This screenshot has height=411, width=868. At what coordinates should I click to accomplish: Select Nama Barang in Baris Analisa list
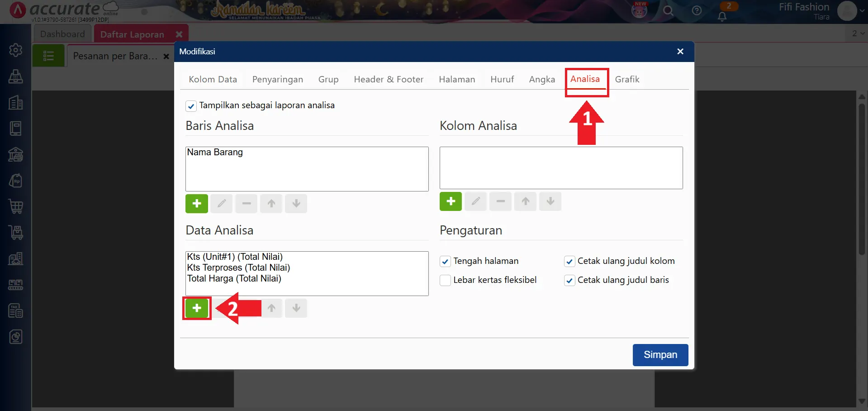(215, 153)
